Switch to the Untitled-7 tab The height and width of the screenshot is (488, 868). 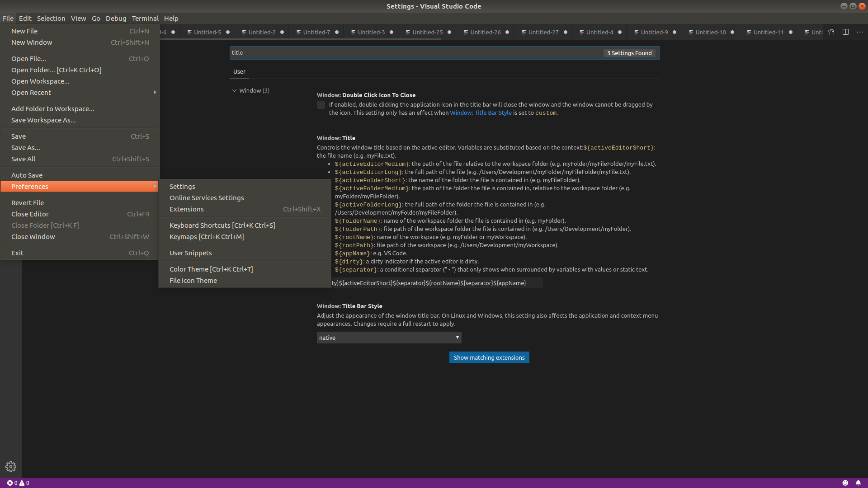[316, 32]
